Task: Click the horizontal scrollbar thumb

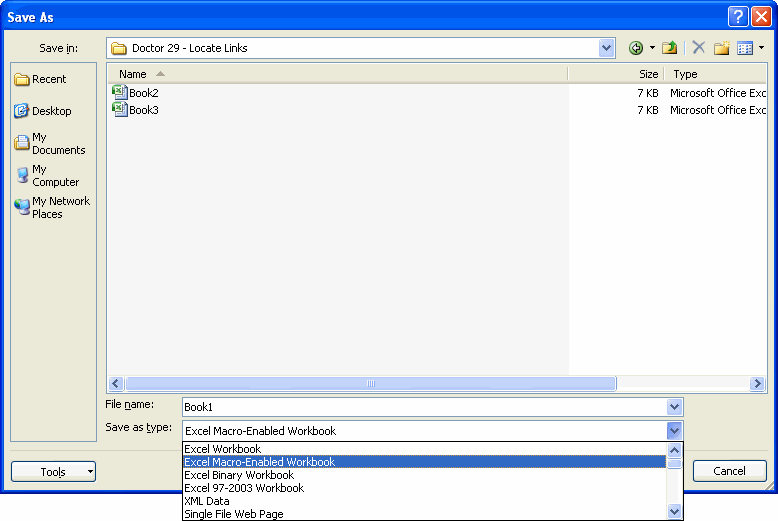Action: (x=371, y=383)
